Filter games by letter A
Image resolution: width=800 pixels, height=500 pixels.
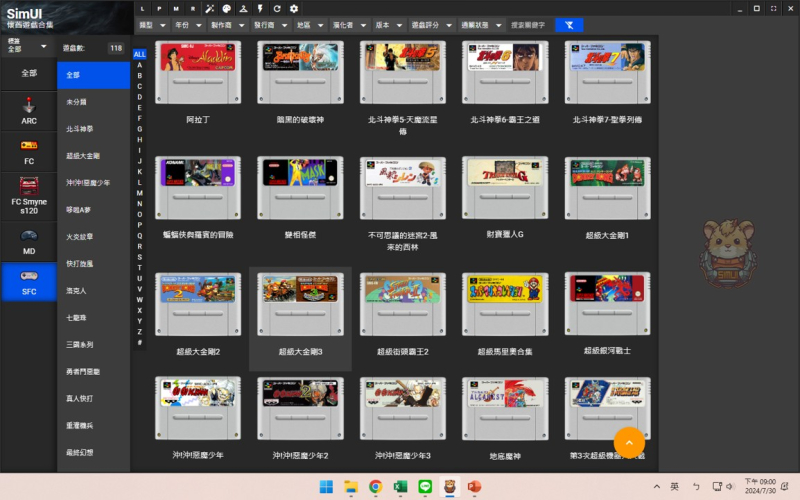pyautogui.click(x=139, y=65)
